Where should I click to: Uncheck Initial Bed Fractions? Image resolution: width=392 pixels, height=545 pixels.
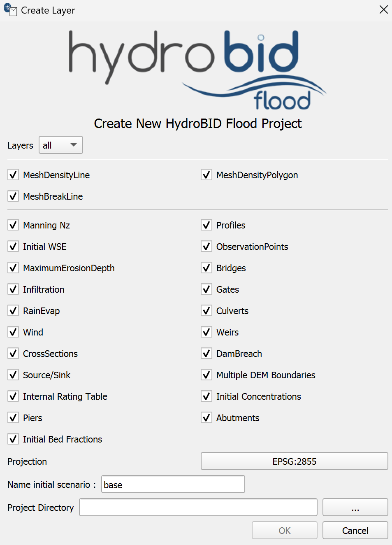13,439
